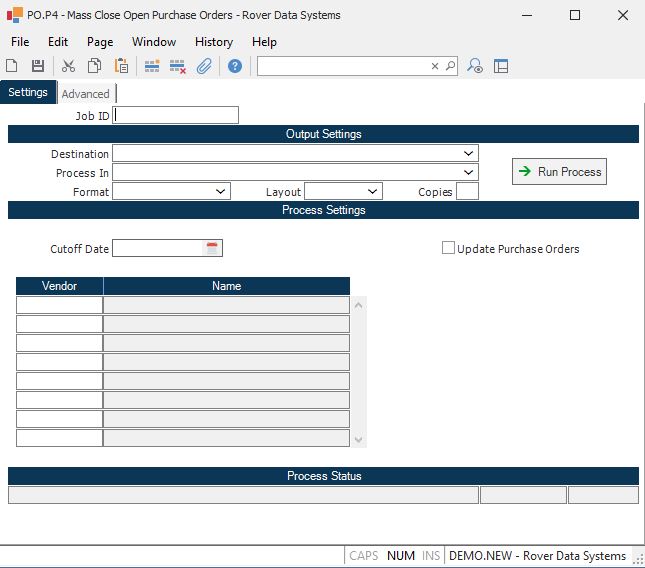Click the Paste clipboard icon

(x=121, y=66)
